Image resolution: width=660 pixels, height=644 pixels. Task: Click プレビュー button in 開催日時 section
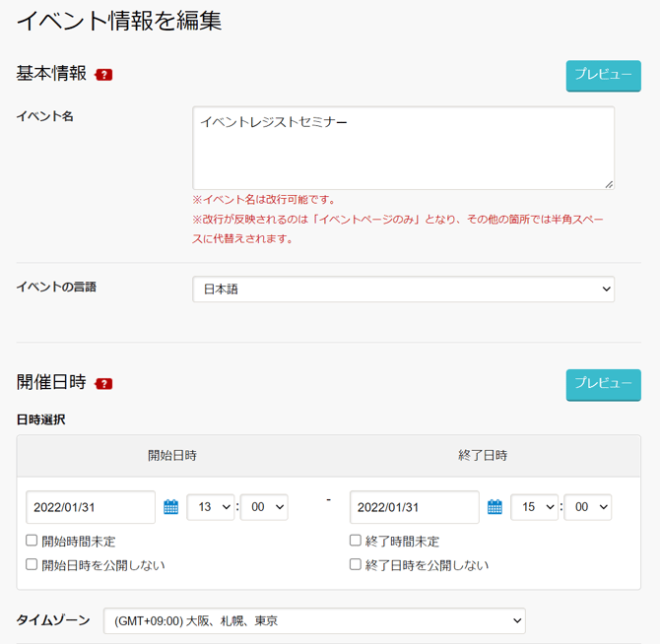click(x=603, y=385)
